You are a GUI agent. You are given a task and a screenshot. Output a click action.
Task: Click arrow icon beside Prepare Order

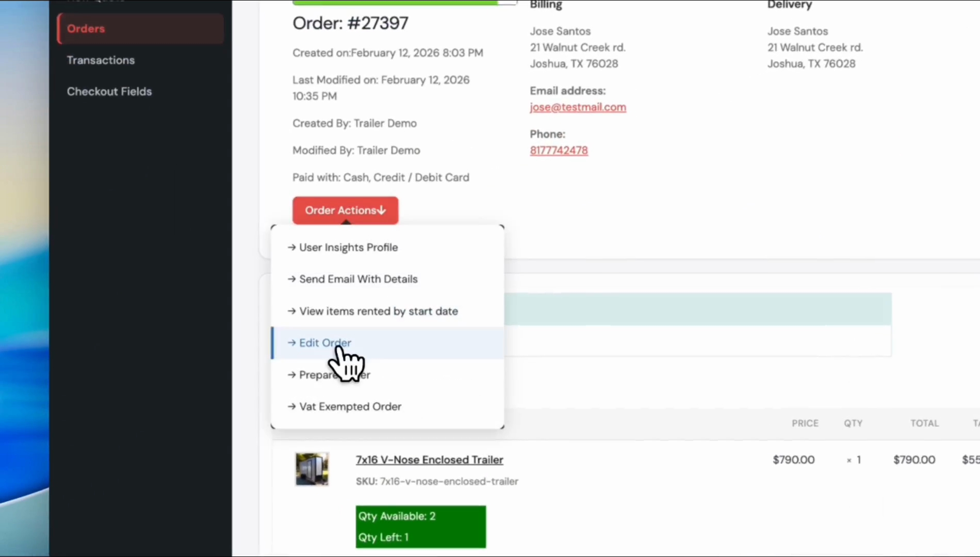point(291,375)
